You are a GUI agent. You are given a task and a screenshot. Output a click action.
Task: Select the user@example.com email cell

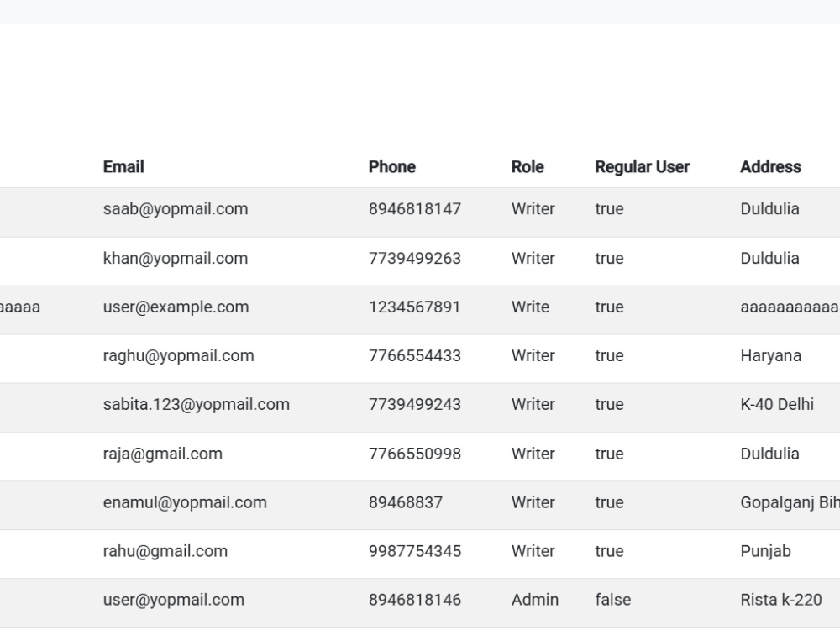point(176,307)
